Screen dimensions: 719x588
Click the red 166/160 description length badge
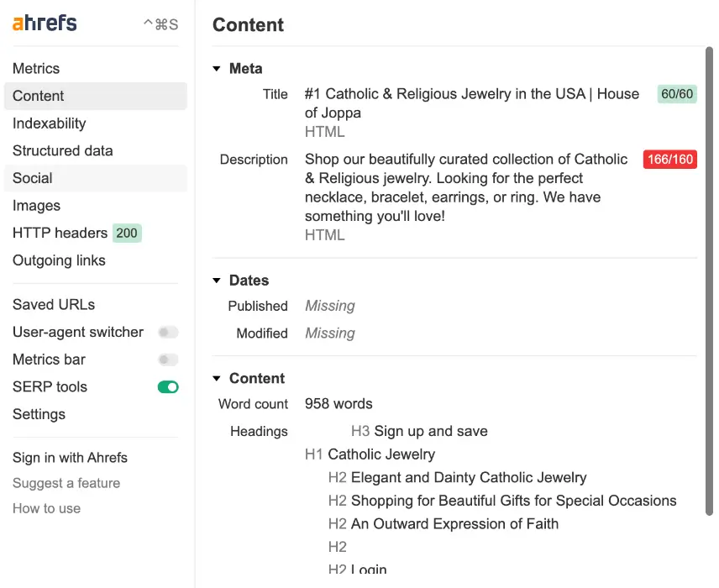[669, 159]
